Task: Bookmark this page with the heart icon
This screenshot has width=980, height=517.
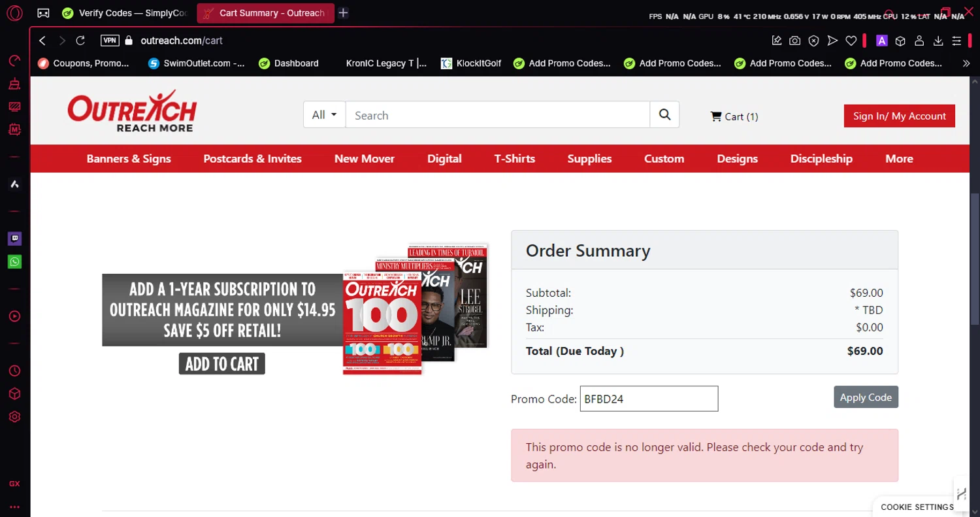Action: [x=851, y=41]
